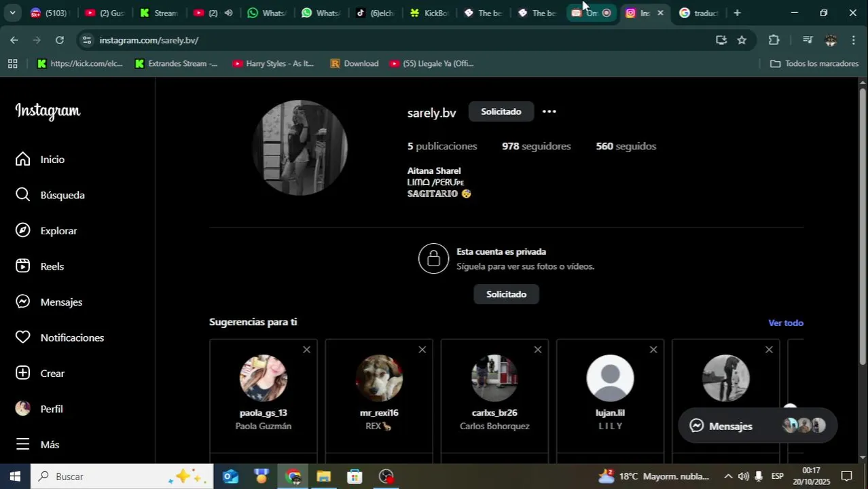Click the lujan.lil username
This screenshot has height=489, width=868.
tap(610, 413)
